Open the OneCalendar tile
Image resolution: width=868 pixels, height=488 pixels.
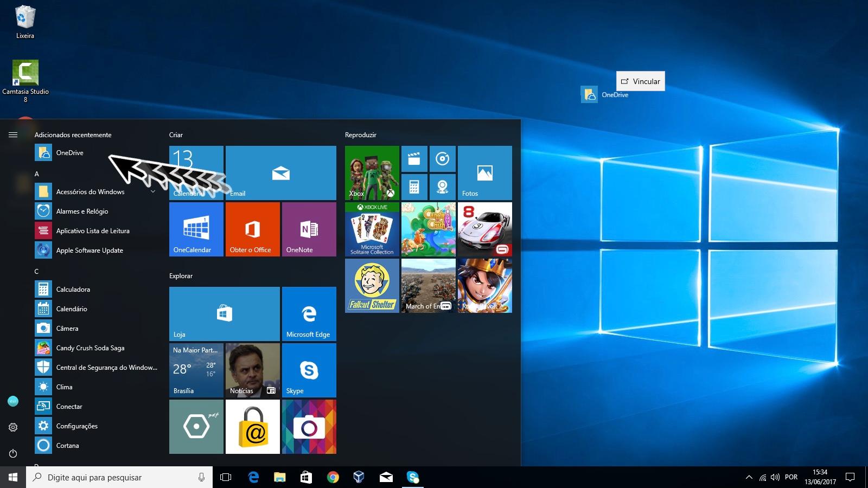click(196, 229)
